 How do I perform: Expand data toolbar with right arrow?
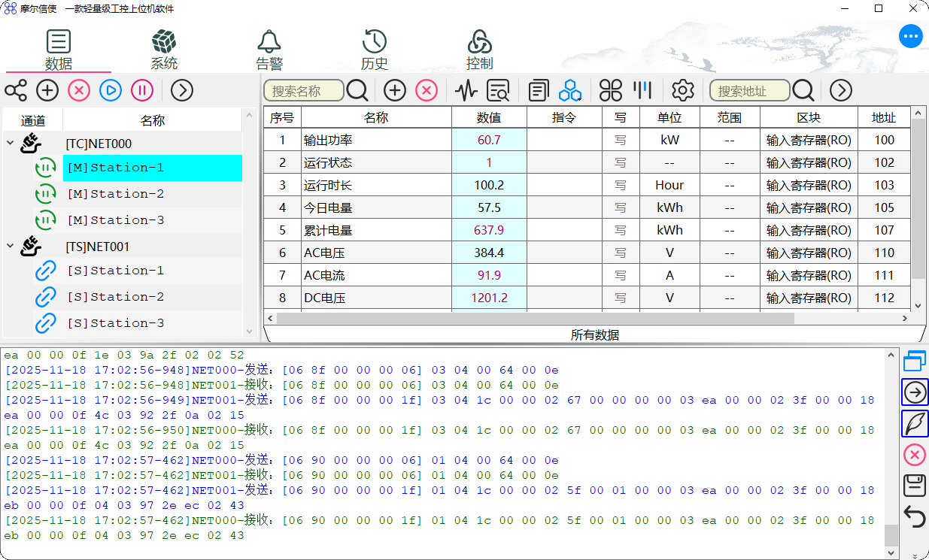(x=841, y=91)
